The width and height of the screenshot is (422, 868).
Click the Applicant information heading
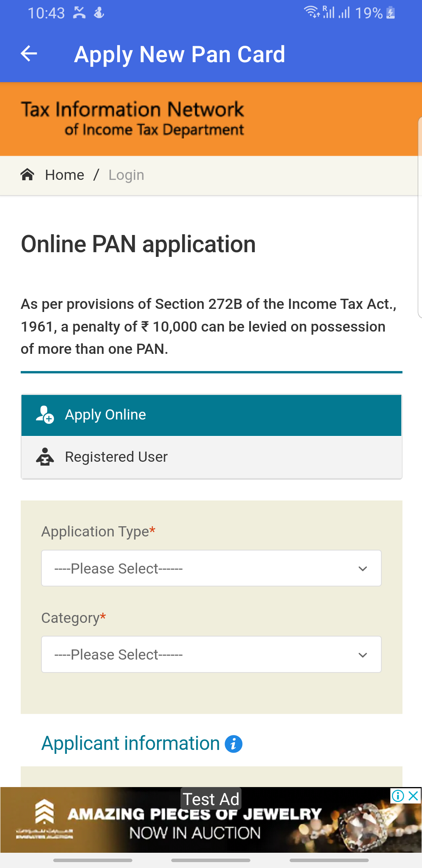[x=131, y=743]
